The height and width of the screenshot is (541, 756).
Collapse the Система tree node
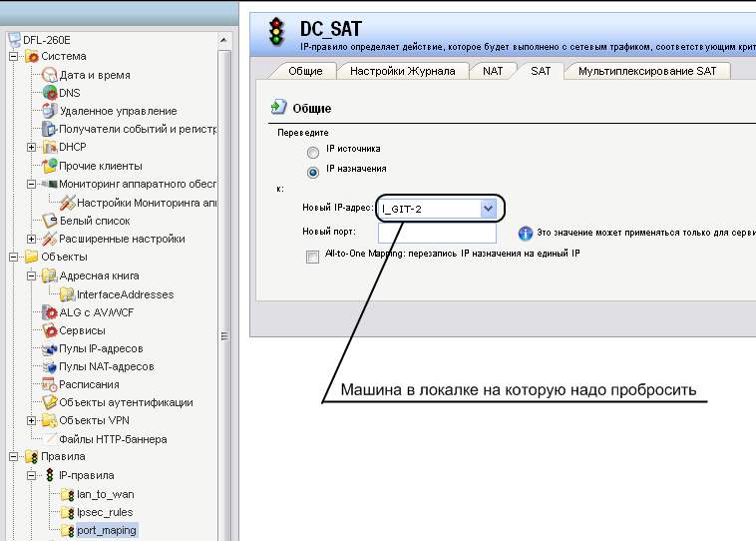point(14,57)
